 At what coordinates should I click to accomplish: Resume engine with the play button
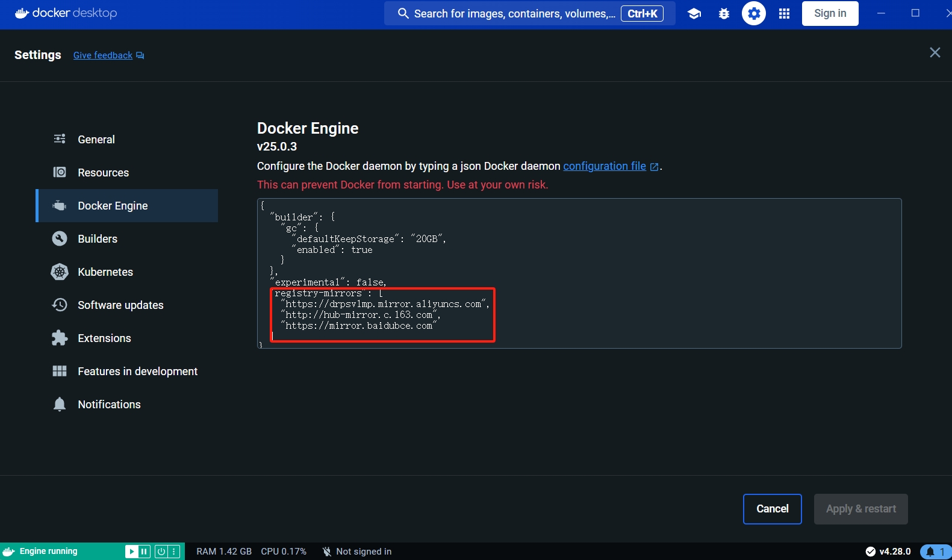131,551
